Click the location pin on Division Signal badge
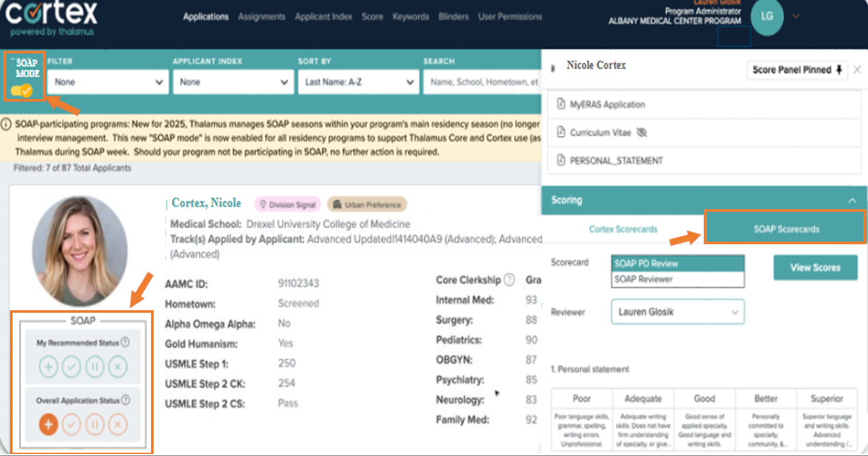The image size is (868, 456). tap(264, 205)
